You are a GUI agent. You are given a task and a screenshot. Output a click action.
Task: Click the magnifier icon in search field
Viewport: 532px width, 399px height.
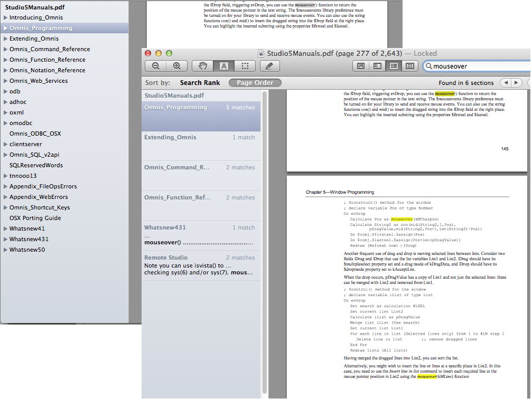point(429,66)
